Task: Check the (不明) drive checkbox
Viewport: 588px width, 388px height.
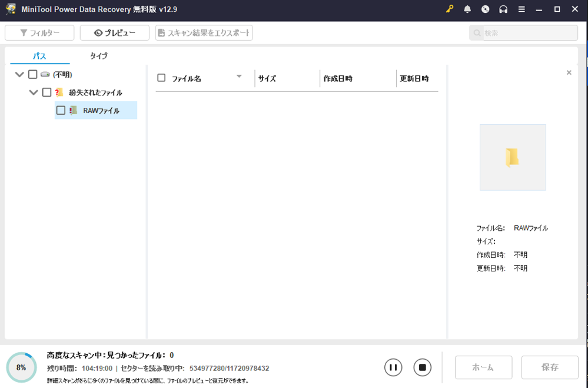Action: [x=32, y=74]
